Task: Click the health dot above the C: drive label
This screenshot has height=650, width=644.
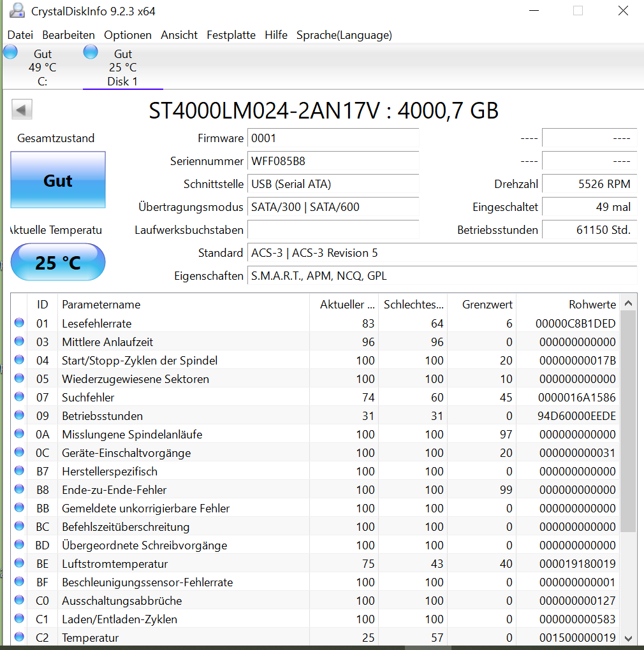Action: [10, 52]
